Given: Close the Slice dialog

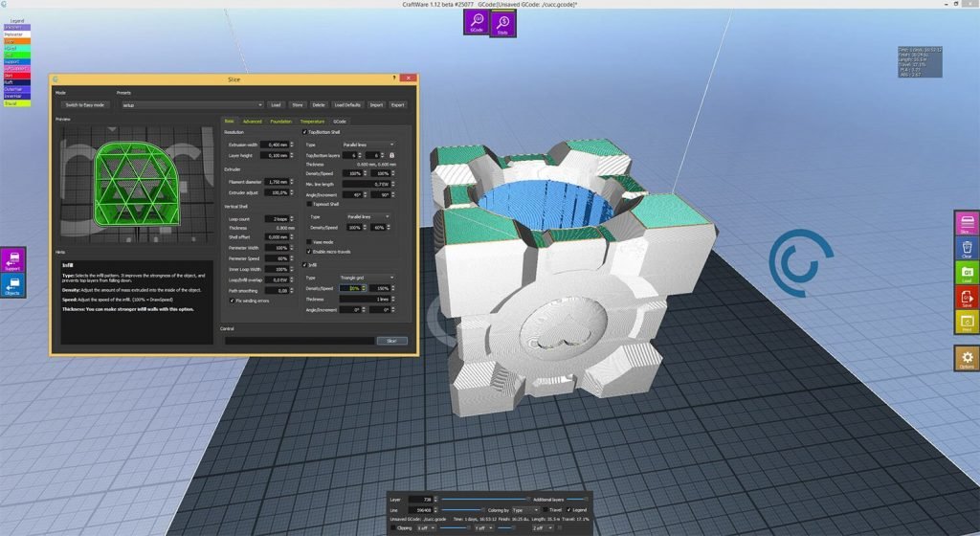Looking at the screenshot, I should pos(408,78).
